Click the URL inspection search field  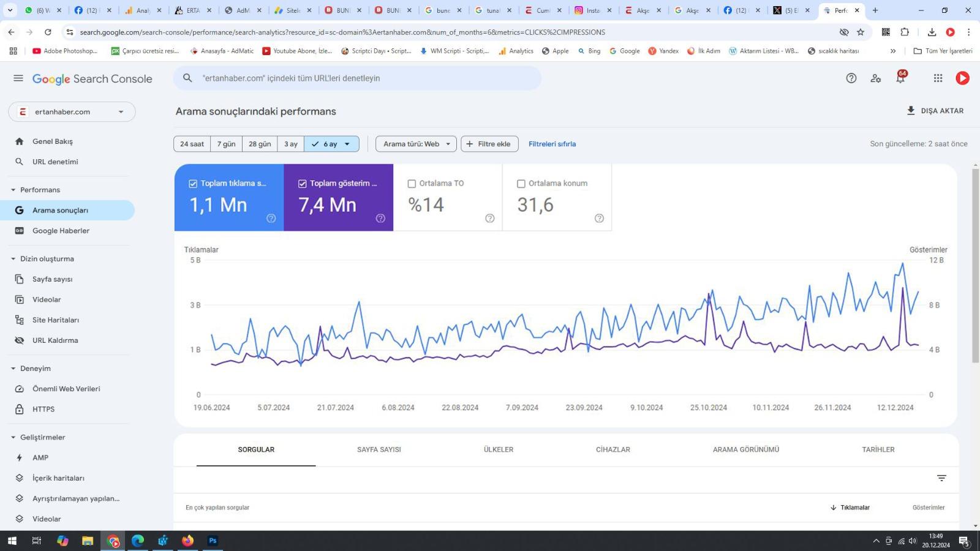357,78
